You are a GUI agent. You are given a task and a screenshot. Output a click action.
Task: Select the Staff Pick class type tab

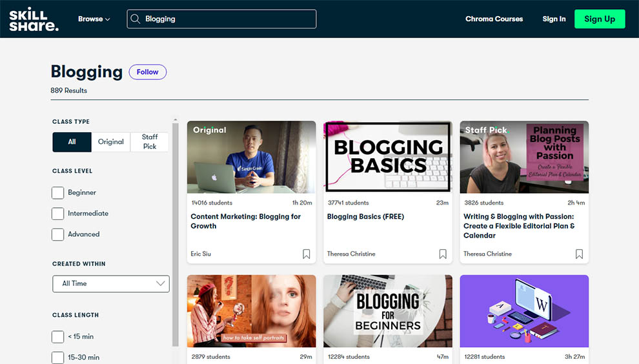(150, 142)
